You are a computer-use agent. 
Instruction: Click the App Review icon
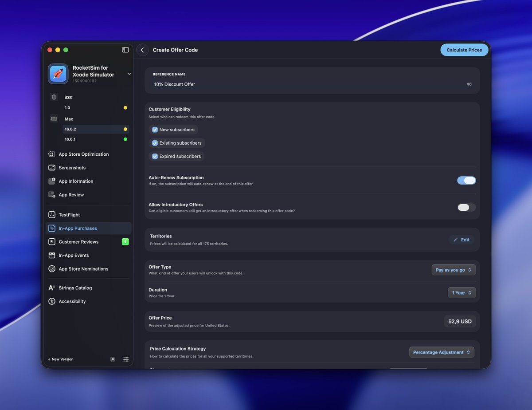pyautogui.click(x=52, y=195)
